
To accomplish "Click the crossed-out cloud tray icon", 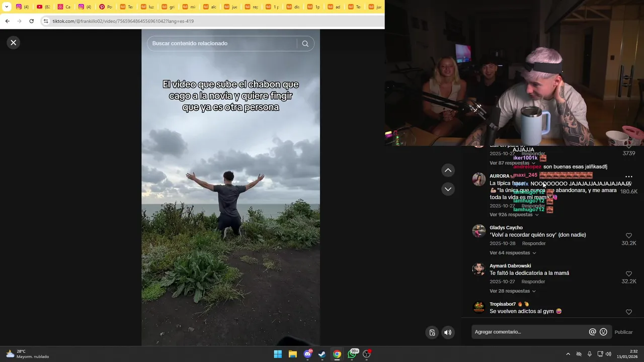I will tap(579, 354).
